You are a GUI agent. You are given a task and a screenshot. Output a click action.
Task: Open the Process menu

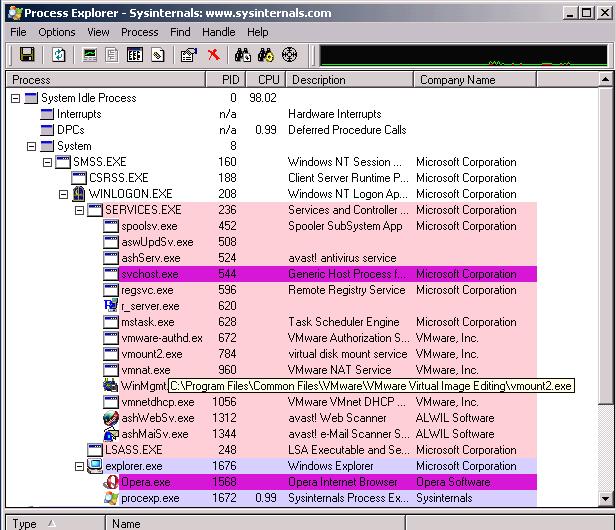coord(139,32)
